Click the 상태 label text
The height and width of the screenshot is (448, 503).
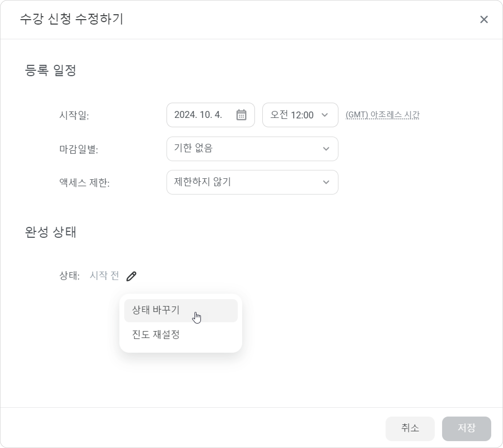coord(70,276)
